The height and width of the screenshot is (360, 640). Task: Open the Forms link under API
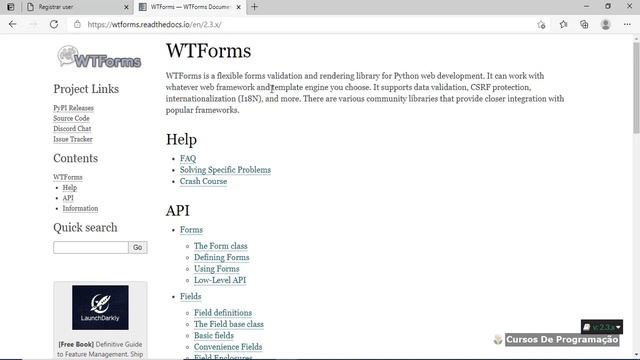pyautogui.click(x=191, y=230)
